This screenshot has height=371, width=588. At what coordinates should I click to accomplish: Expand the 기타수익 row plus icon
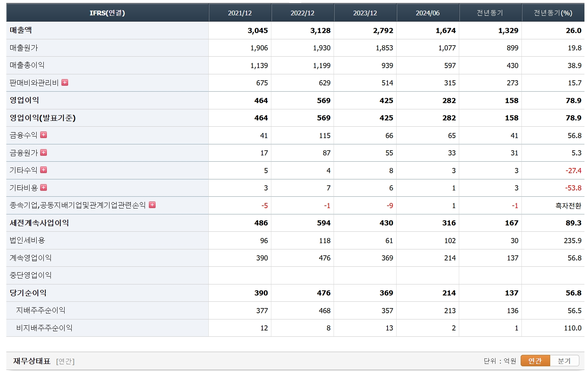44,170
